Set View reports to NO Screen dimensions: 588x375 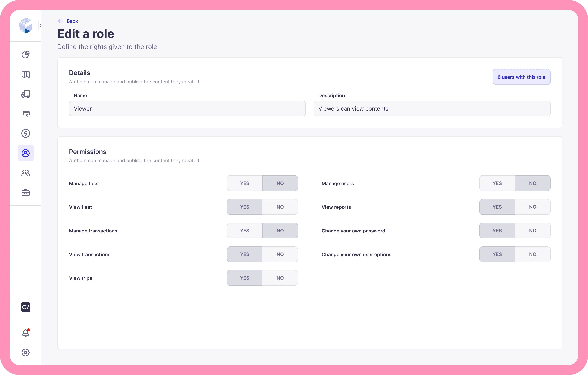pos(532,207)
